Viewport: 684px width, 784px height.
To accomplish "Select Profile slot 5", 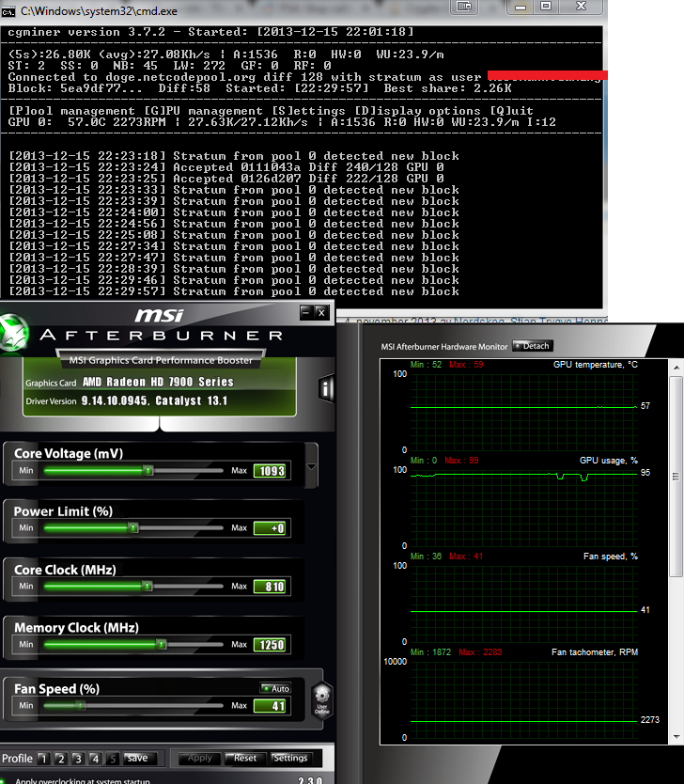I will coord(113,759).
